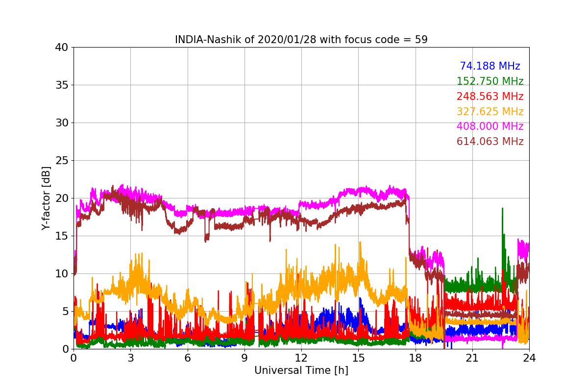Image resolution: width=588 pixels, height=392 pixels.
Task: Click the x-axis tick label 18
Action: point(416,358)
